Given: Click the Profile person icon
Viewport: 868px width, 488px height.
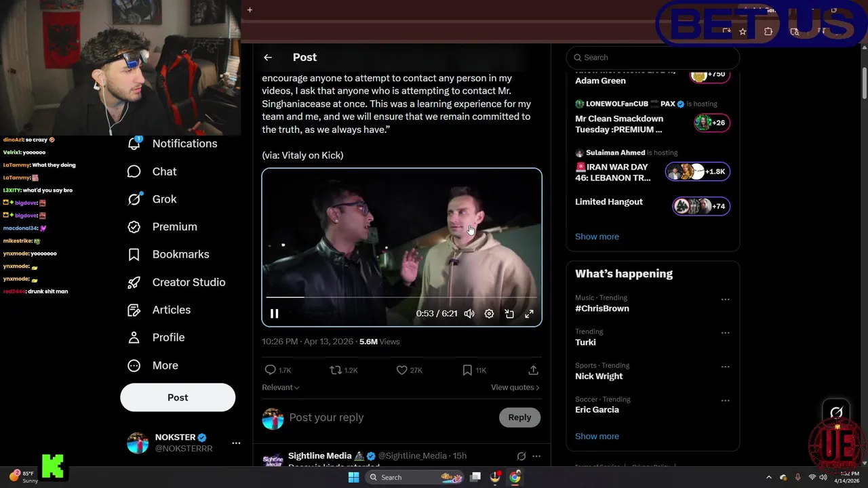Looking at the screenshot, I should pos(134,338).
